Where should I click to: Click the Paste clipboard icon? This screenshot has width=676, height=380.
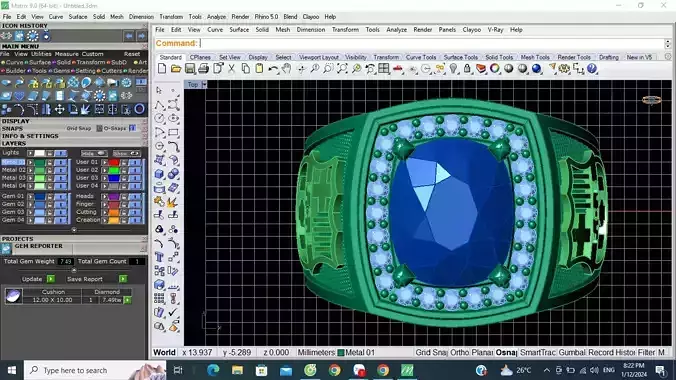coord(259,69)
